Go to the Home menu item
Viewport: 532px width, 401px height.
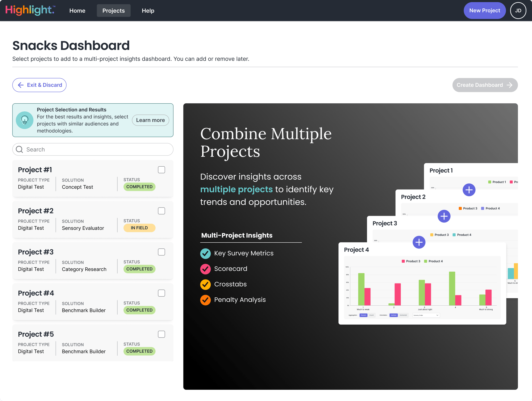pyautogui.click(x=77, y=11)
